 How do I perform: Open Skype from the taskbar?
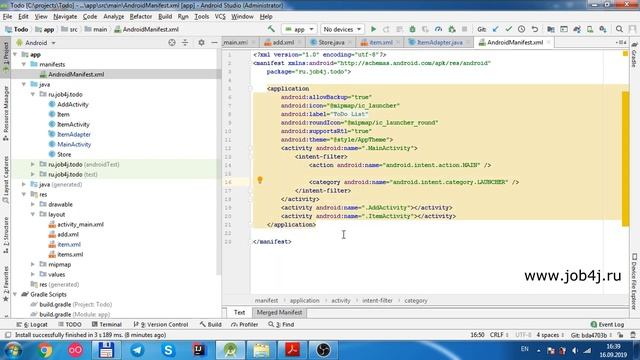click(x=168, y=350)
